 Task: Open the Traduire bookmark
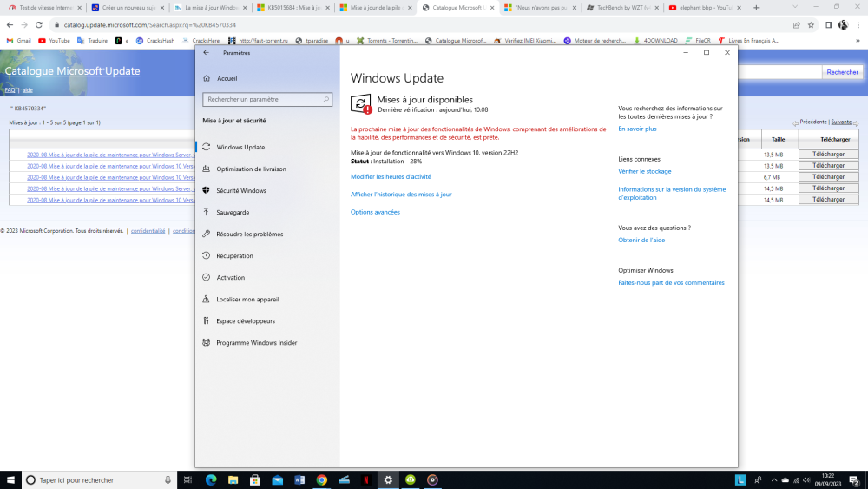click(x=93, y=41)
